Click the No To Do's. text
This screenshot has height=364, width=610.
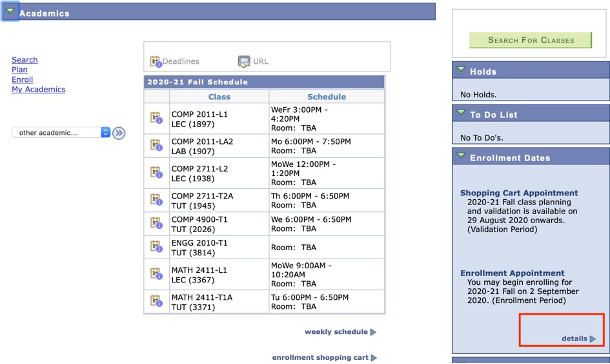tap(482, 138)
